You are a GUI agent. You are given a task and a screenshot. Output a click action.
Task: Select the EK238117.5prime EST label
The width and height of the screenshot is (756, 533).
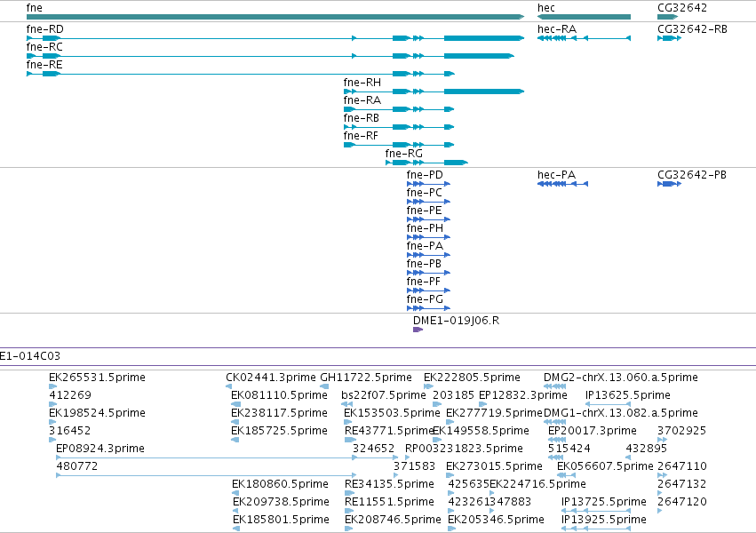tap(279, 413)
